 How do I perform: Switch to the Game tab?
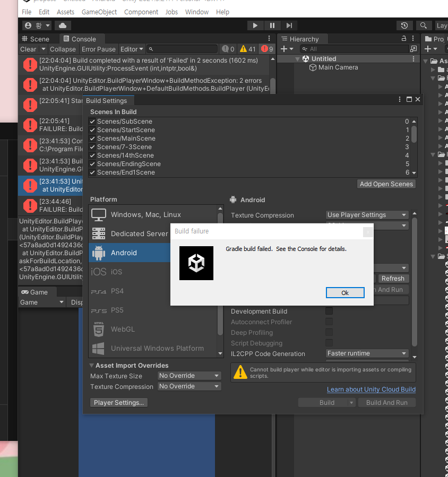point(35,292)
